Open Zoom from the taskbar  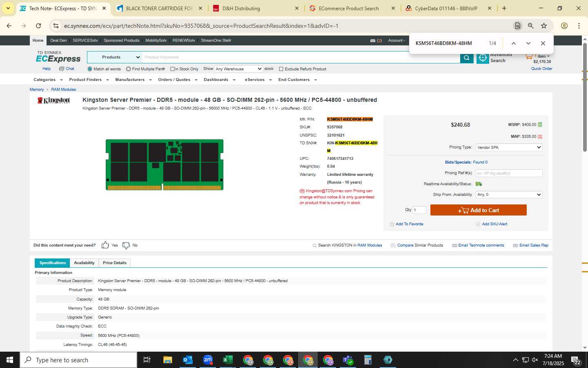(207, 360)
